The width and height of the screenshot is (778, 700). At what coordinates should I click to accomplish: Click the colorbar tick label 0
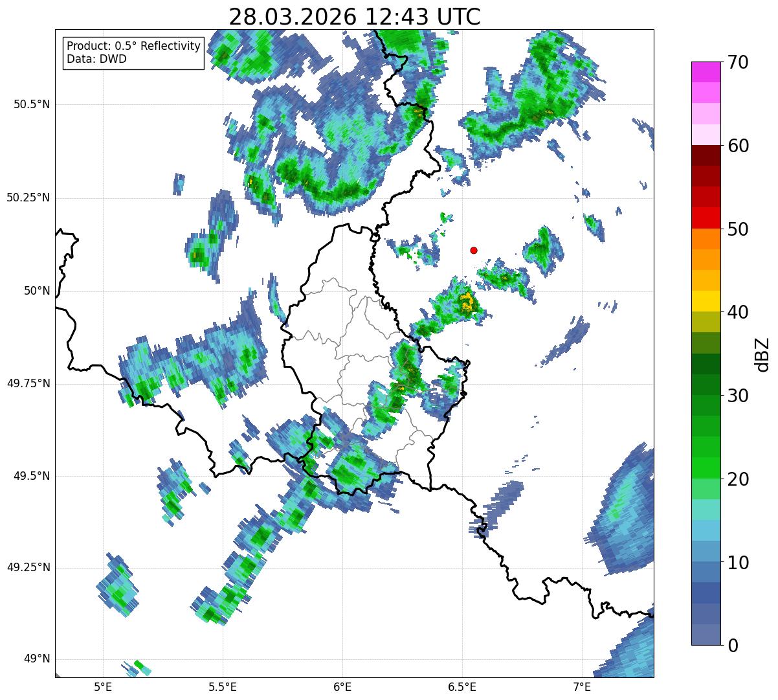point(733,645)
